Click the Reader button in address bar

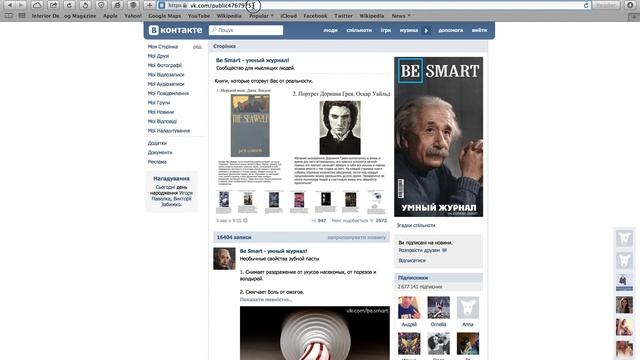coord(606,5)
